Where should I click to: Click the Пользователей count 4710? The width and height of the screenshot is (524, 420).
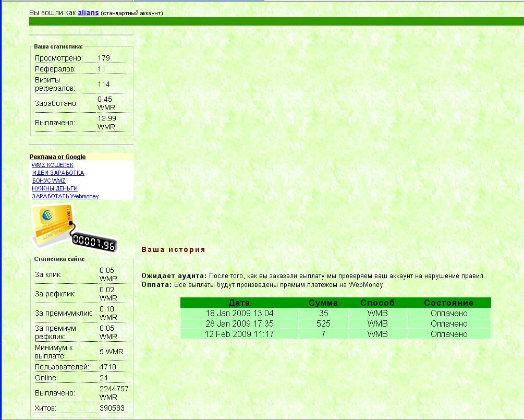(x=107, y=367)
